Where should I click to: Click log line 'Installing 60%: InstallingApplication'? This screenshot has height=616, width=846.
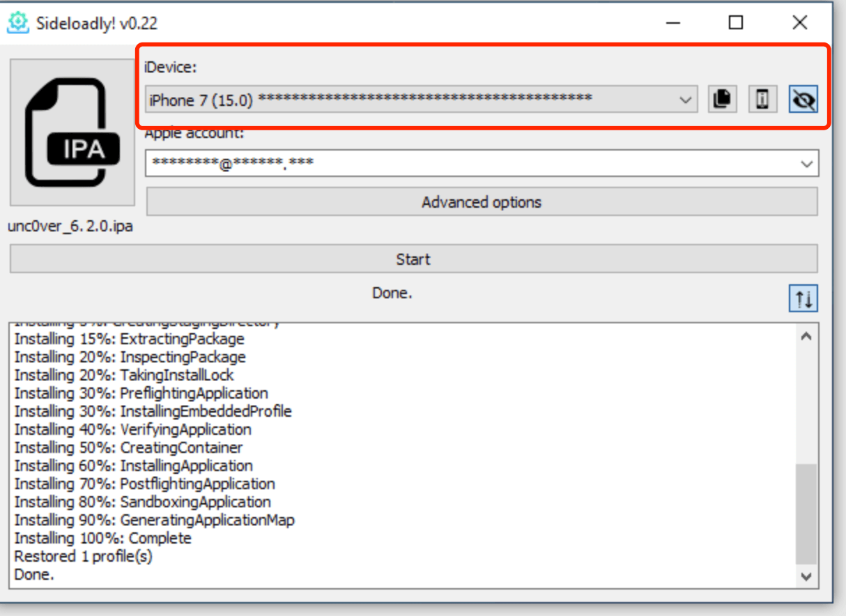(x=134, y=466)
